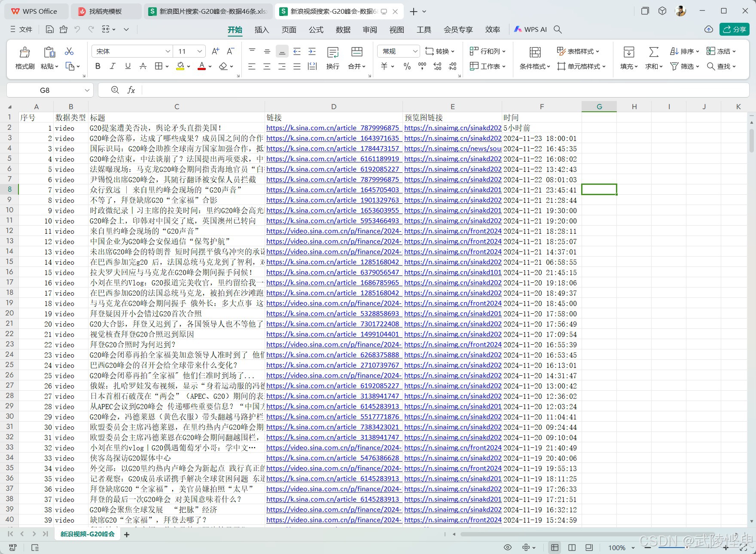Open the number format 常规 dropdown
Screen dimensions: 756x554
point(415,51)
